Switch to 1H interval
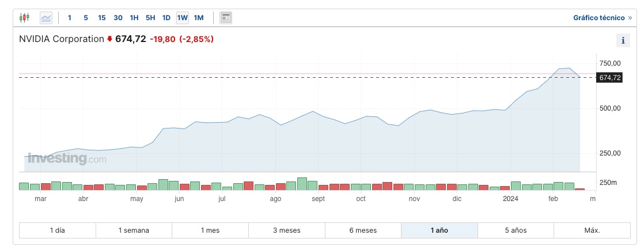Viewport: 644px width, 250px height. [x=134, y=18]
